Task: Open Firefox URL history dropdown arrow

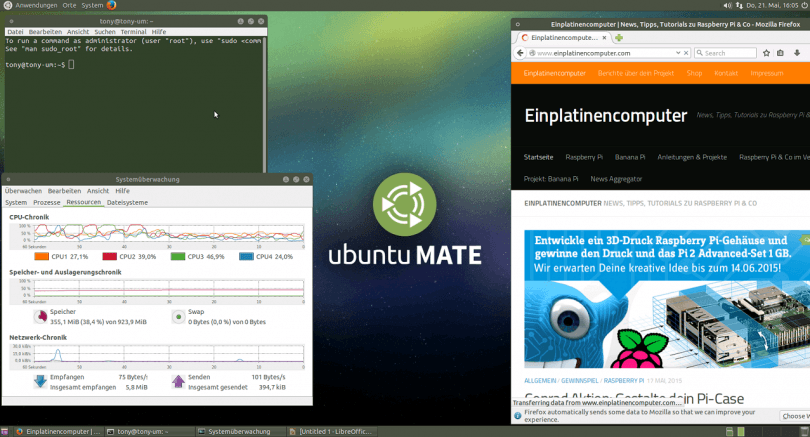Action: tap(678, 53)
